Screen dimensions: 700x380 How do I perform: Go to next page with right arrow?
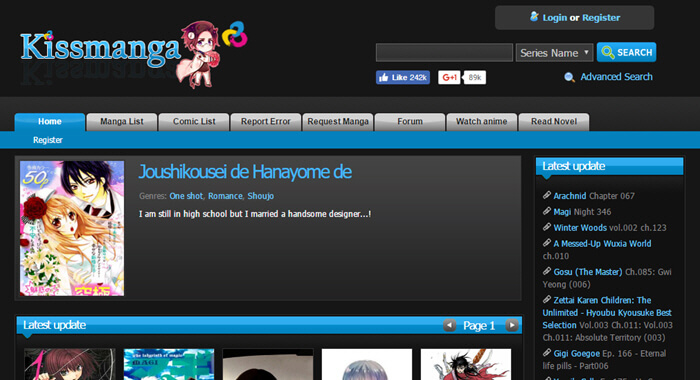pos(512,325)
